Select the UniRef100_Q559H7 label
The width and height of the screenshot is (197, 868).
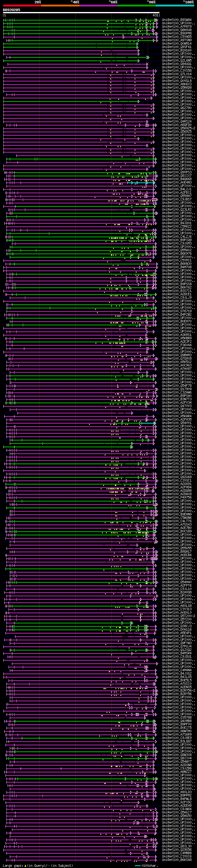177,196
